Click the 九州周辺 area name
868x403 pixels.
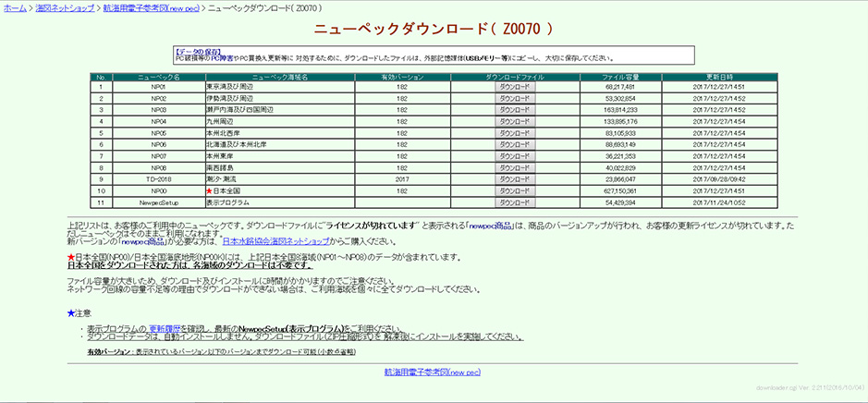[x=219, y=122]
